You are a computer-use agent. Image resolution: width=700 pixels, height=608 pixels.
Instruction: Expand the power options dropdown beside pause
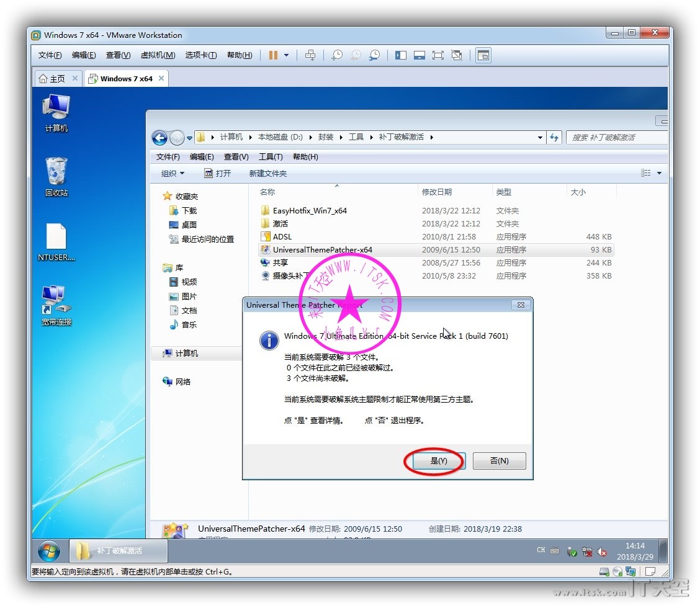286,55
